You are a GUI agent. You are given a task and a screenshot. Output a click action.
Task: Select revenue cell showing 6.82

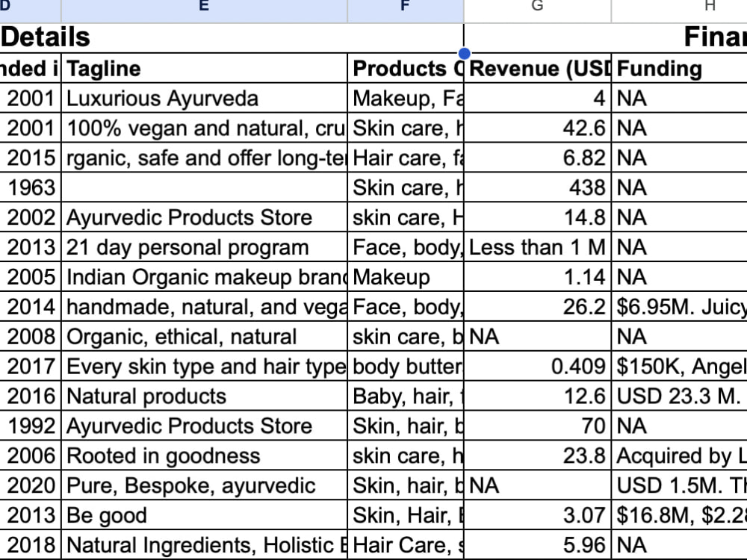click(x=537, y=158)
